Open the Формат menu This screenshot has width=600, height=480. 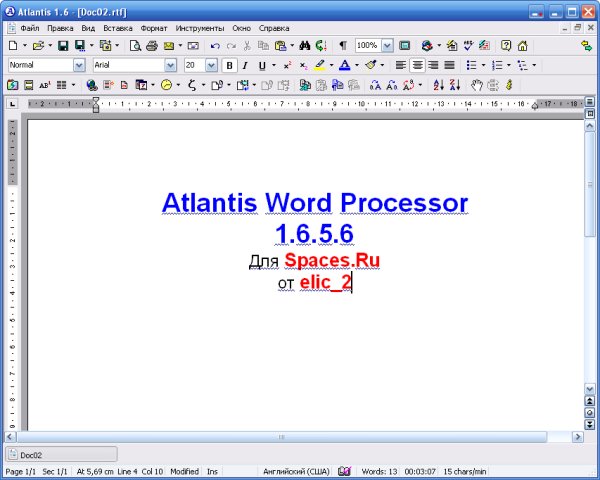pyautogui.click(x=154, y=28)
